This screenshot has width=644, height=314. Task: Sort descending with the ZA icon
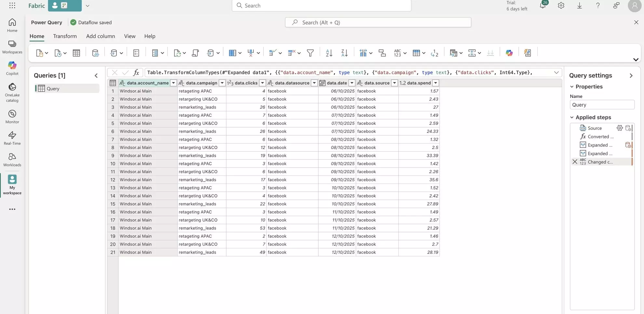pos(344,52)
